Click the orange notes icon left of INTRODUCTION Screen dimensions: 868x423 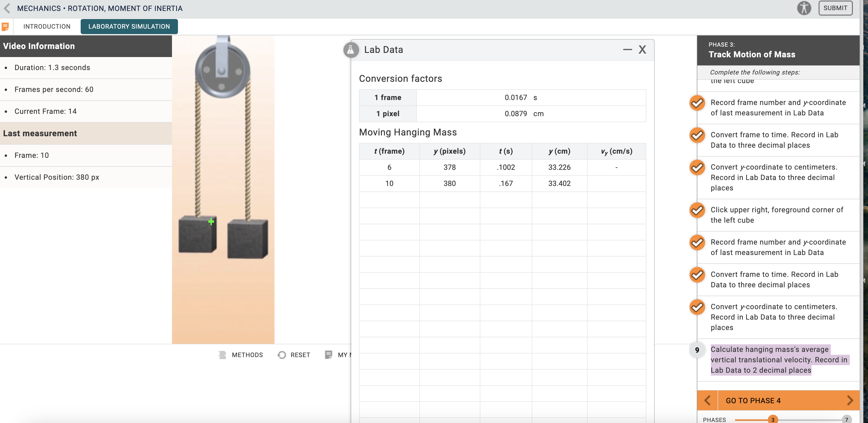click(5, 27)
